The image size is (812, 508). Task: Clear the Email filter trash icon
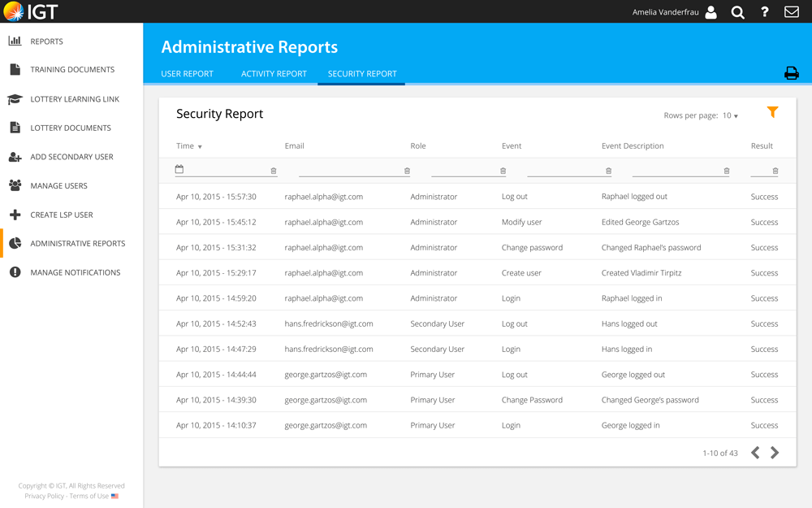click(x=407, y=171)
